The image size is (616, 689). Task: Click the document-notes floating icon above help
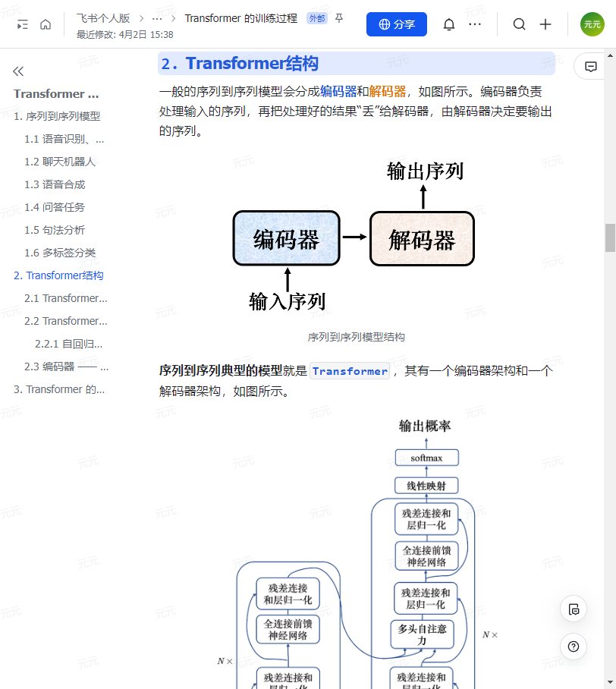click(x=573, y=609)
